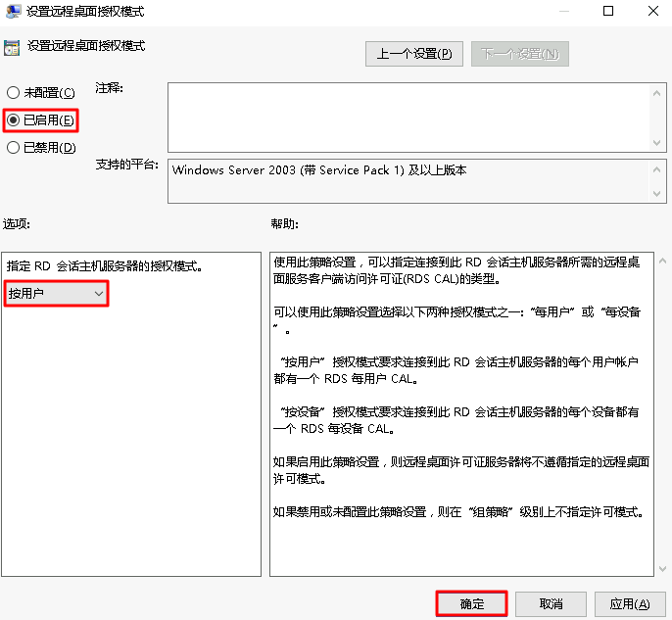Image resolution: width=672 pixels, height=620 pixels.
Task: Close the 设置远程桌面授权模式 window
Action: click(653, 11)
